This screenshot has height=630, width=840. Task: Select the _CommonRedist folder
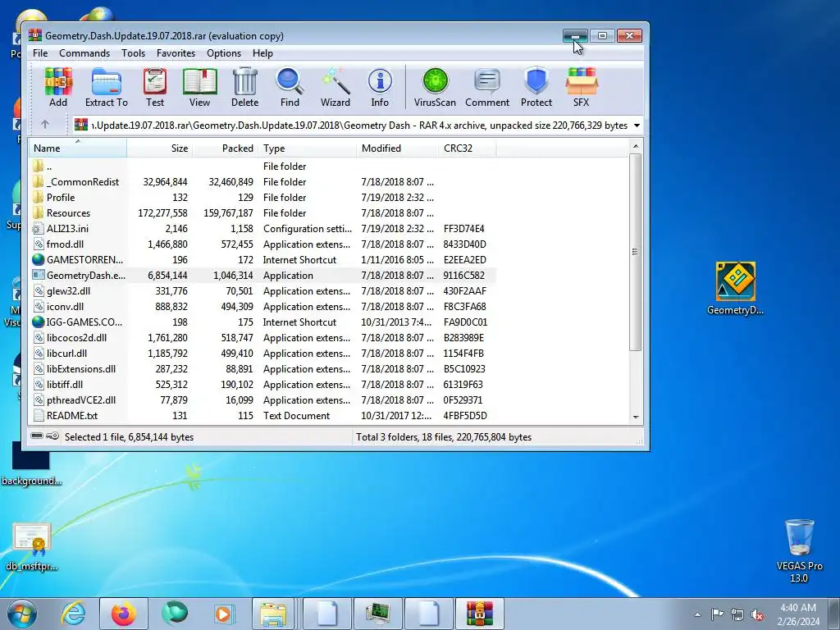click(x=78, y=182)
